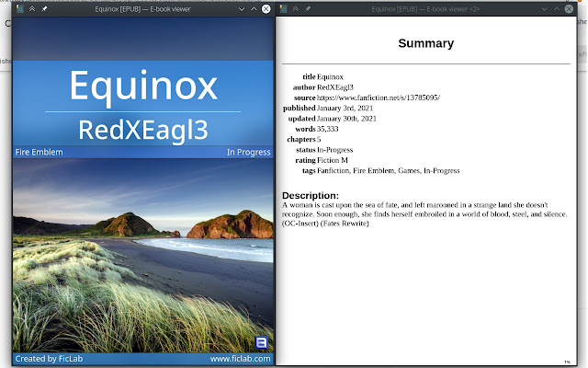Click the left window title Equinox [EPUB]
588x368 pixels.
(142, 9)
